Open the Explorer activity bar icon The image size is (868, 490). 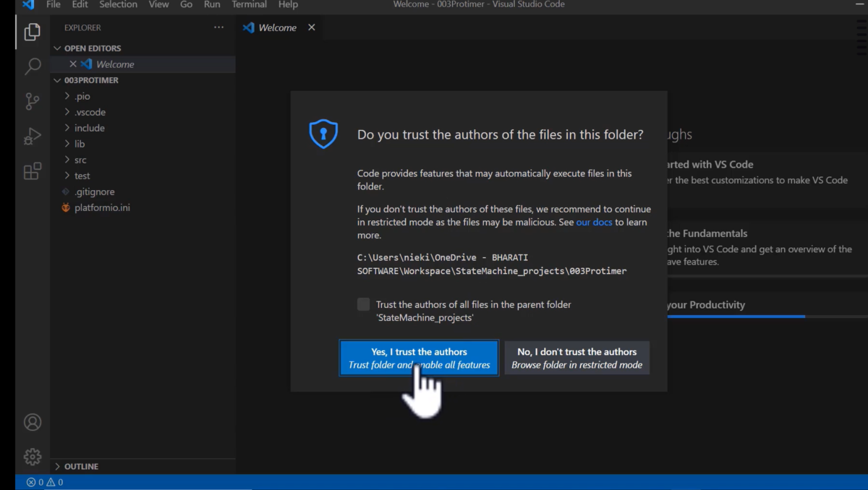click(x=32, y=32)
